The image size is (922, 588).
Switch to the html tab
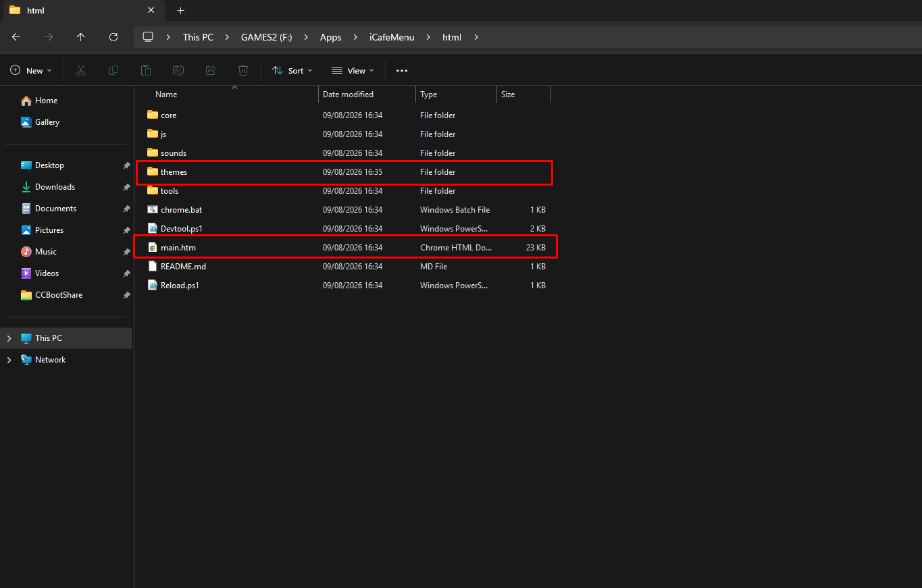(x=82, y=11)
